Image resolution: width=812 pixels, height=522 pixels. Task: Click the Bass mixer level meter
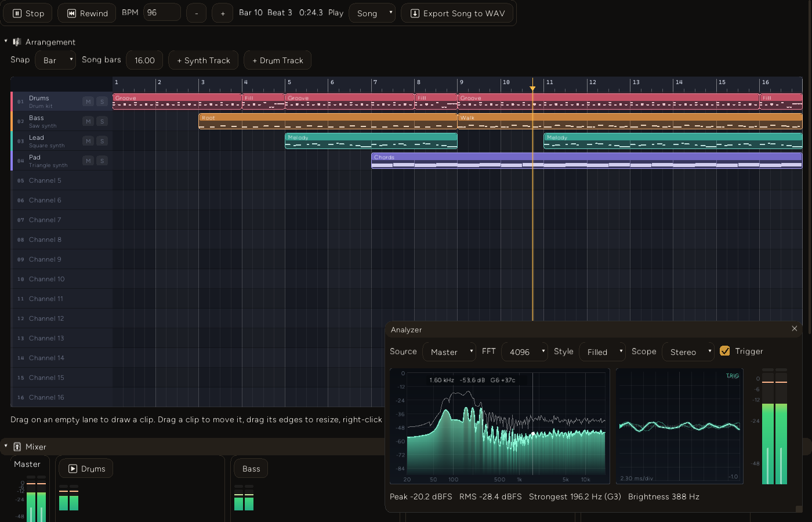click(x=244, y=498)
